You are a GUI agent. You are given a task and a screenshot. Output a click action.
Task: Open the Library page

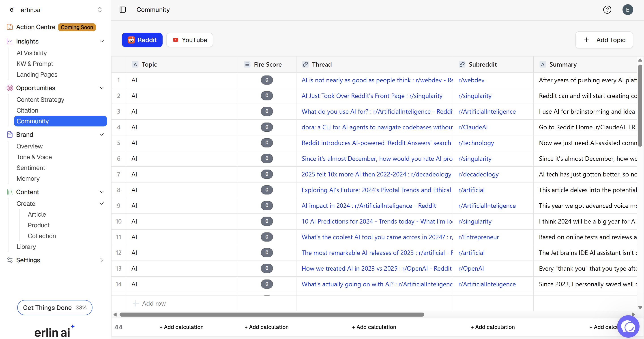tap(26, 247)
